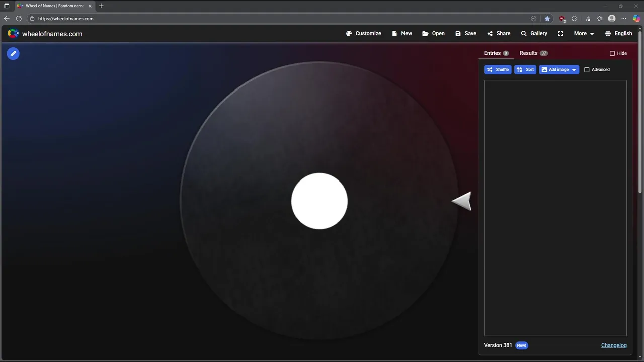644x362 pixels.
Task: Click the address bar URL
Action: tap(65, 19)
